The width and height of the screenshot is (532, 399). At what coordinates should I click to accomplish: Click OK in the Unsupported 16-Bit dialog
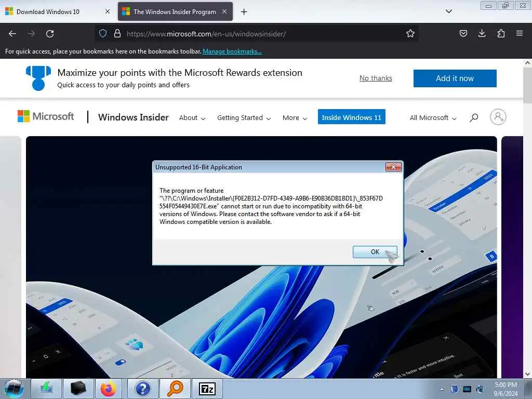click(x=375, y=252)
